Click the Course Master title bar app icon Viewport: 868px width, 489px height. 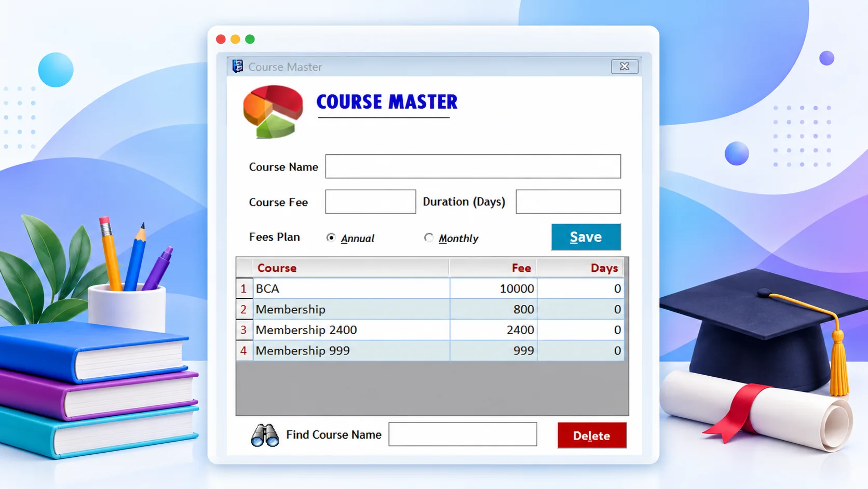(x=238, y=66)
